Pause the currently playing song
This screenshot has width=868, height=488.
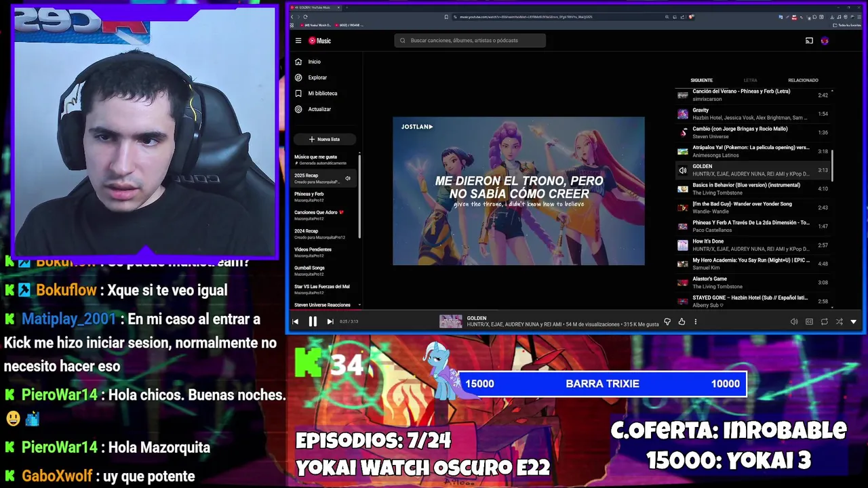(x=313, y=322)
